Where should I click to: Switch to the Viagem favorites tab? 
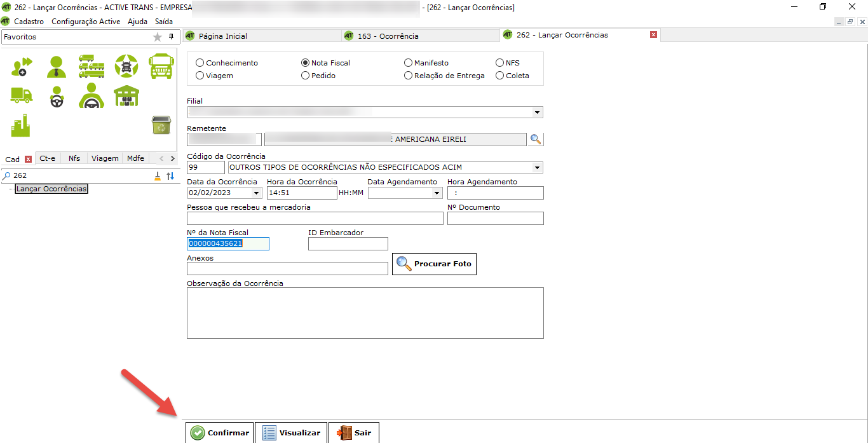coord(105,158)
